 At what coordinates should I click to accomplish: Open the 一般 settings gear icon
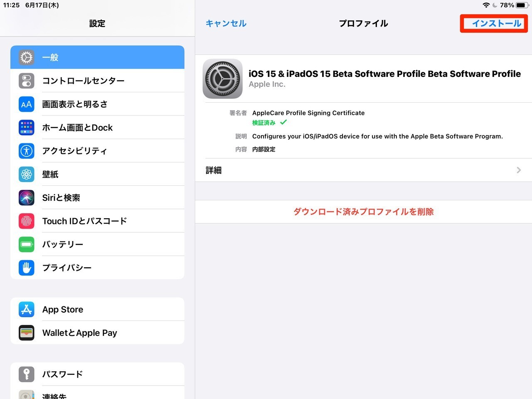click(x=27, y=57)
